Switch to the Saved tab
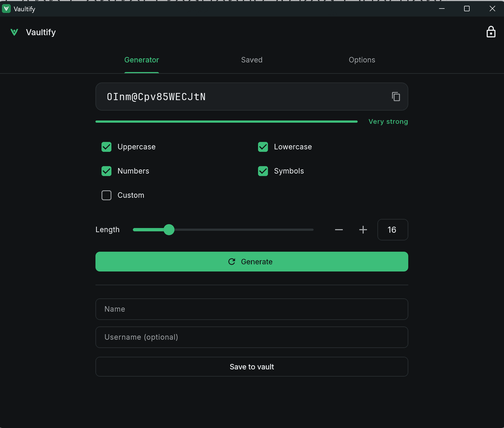This screenshot has width=504, height=428. pos(252,60)
